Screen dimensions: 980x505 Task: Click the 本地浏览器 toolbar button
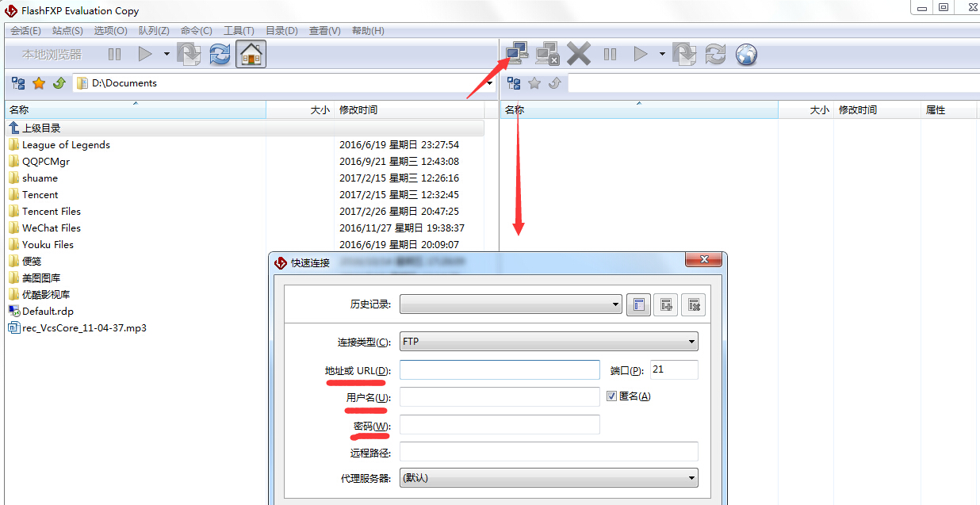[x=52, y=55]
